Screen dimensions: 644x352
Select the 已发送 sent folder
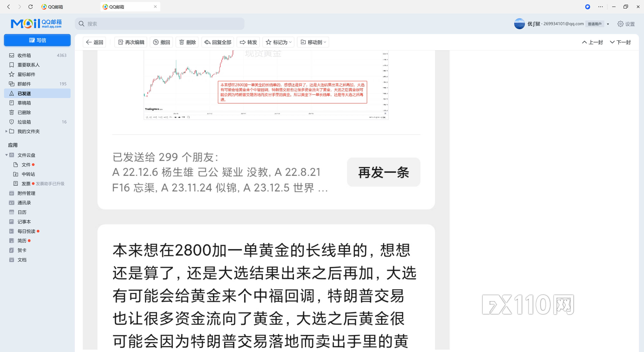point(37,93)
